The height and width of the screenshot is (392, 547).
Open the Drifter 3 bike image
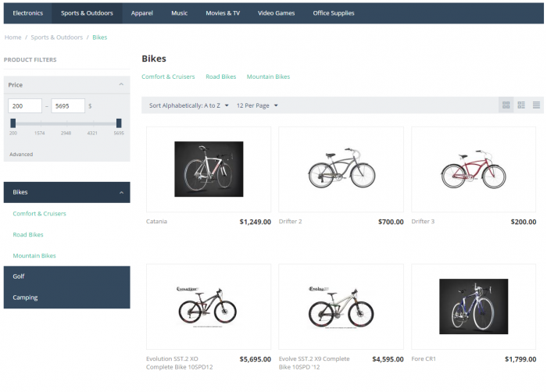[x=474, y=169]
